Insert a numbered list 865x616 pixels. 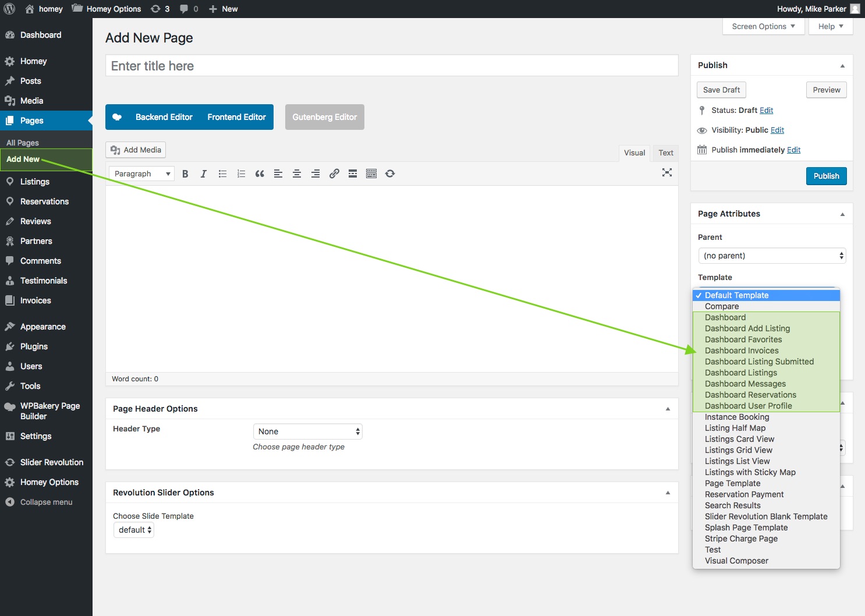tap(241, 174)
